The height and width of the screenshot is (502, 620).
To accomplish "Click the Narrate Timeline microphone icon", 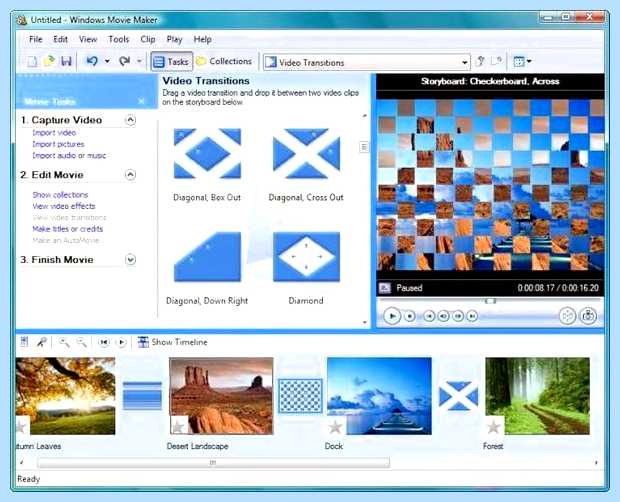I will 42,342.
